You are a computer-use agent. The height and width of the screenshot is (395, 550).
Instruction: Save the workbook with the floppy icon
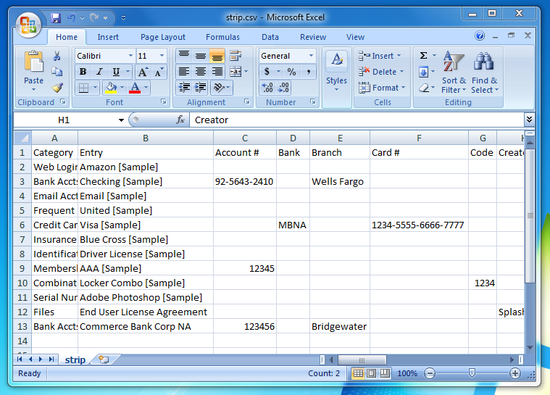[56, 18]
